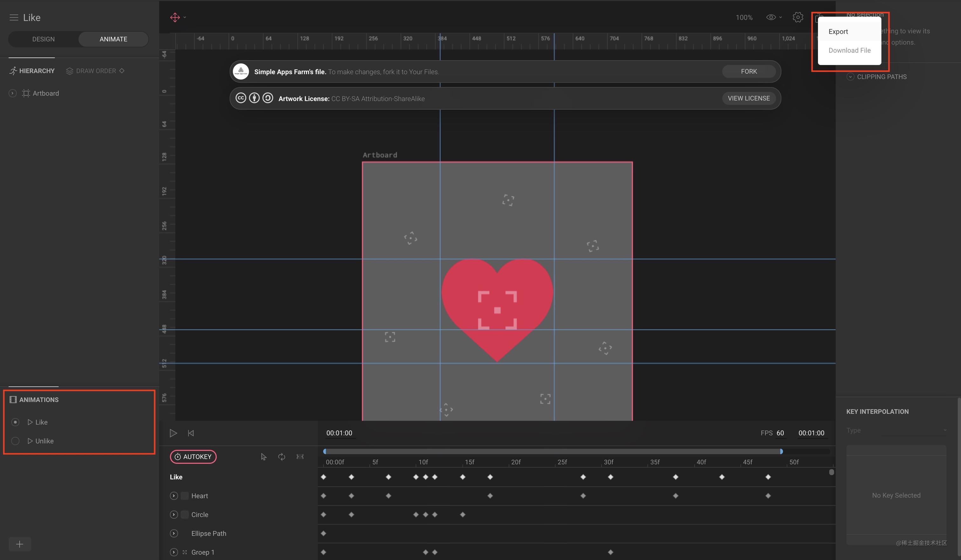Click the fit timeline keys icon

click(x=300, y=457)
